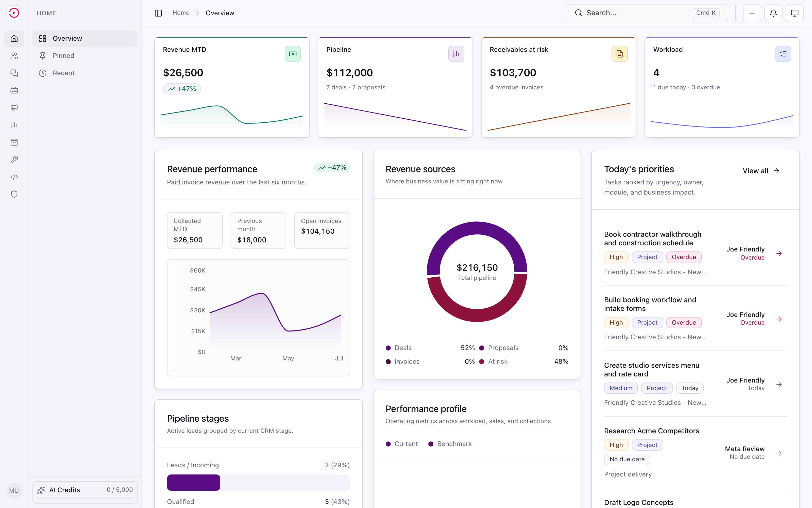Open the Archive box icon in the rail
The image size is (812, 508).
coord(14,142)
